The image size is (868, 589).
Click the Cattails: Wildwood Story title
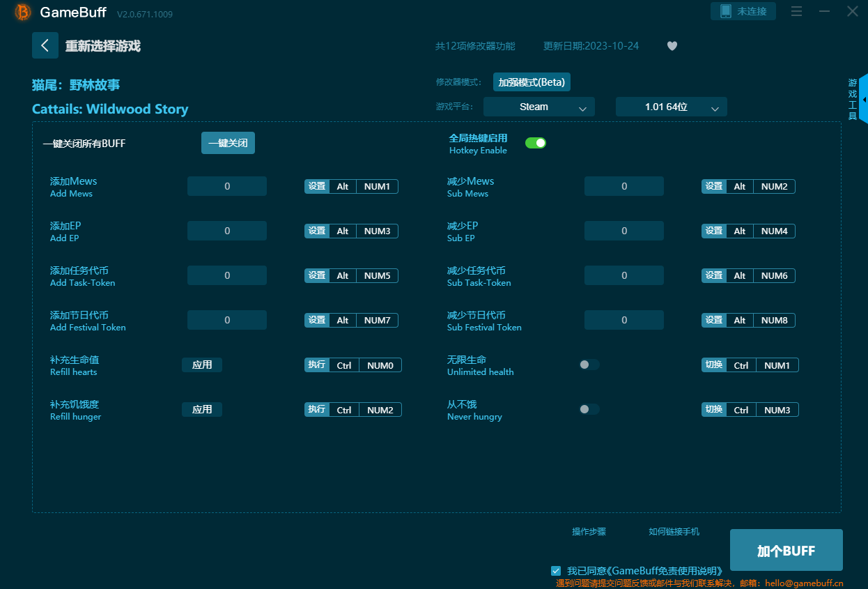[x=110, y=109]
